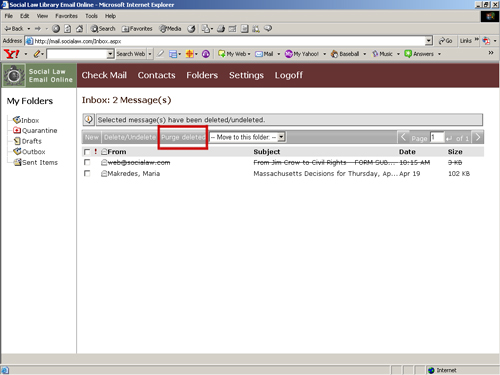
Task: Click the red priority exclamation column header
Action: [96, 151]
